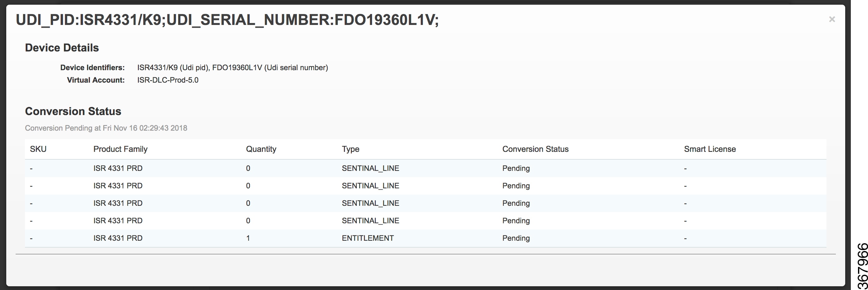Screen dimensions: 868x290
Task: Click the Pending status in the last row
Action: pyautogui.click(x=516, y=238)
